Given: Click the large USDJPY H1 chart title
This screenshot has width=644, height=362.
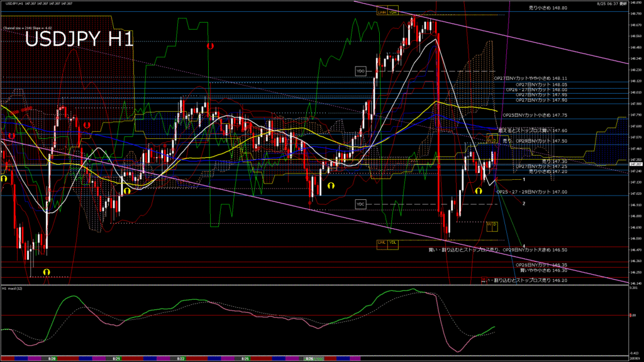Looking at the screenshot, I should point(79,40).
